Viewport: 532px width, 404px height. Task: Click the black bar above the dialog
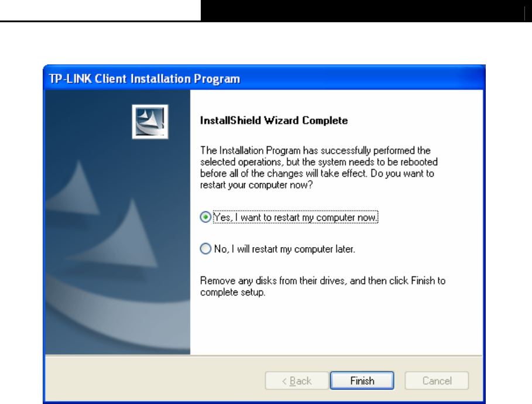point(366,11)
